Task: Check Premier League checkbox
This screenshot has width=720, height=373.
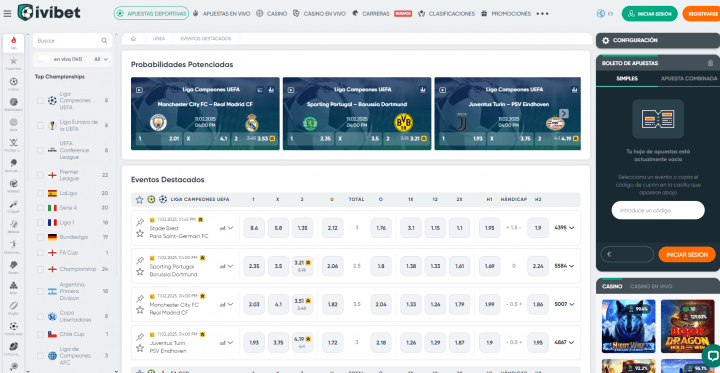Action: [x=40, y=175]
